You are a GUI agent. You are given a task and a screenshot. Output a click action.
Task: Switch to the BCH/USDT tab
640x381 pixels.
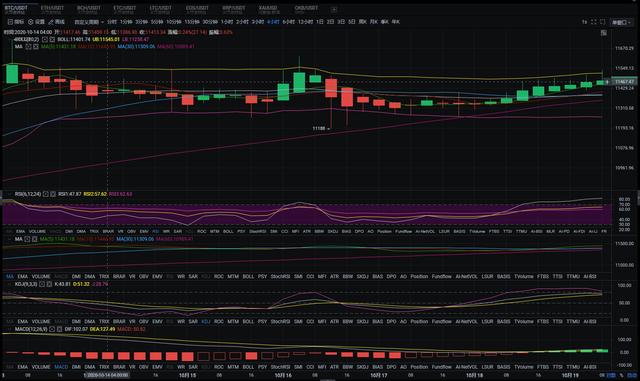(89, 9)
